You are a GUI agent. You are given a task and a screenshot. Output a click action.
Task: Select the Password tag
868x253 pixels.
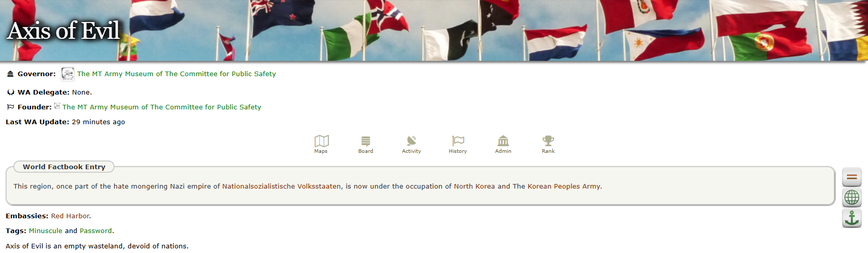tap(96, 231)
